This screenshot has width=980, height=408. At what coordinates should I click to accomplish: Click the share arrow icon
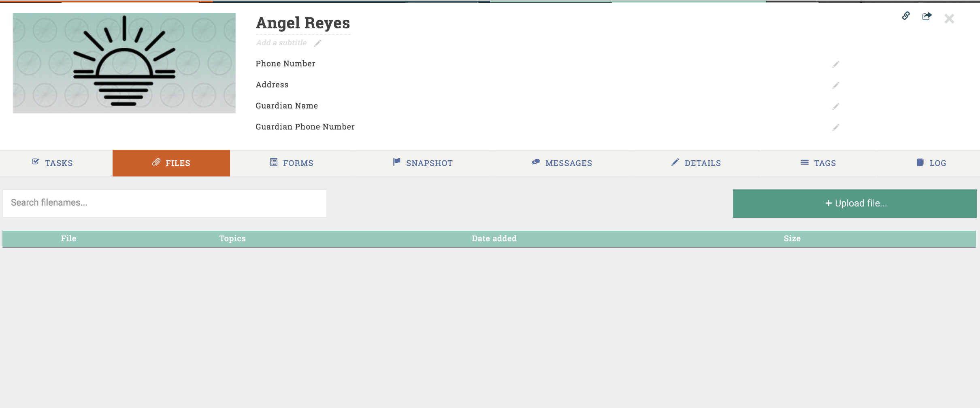pos(927,16)
